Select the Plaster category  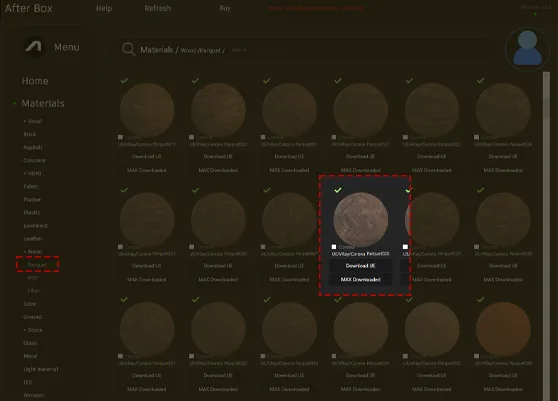pyautogui.click(x=32, y=199)
